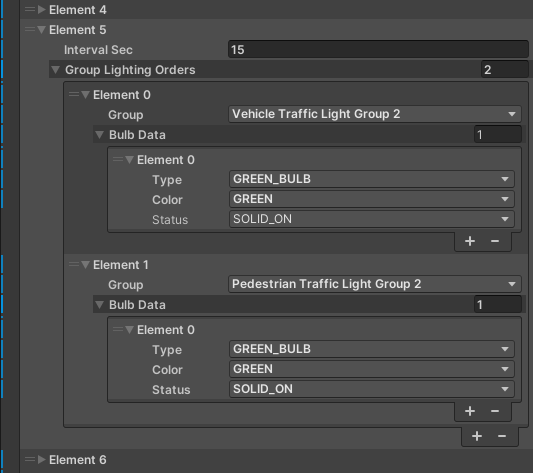Viewport: 533px width, 473px height.
Task: Expand Element 6 in the list
Action: pos(42,460)
